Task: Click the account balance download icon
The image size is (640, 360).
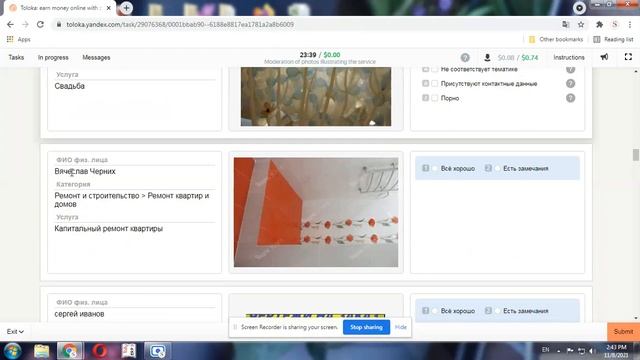Action: [x=487, y=58]
